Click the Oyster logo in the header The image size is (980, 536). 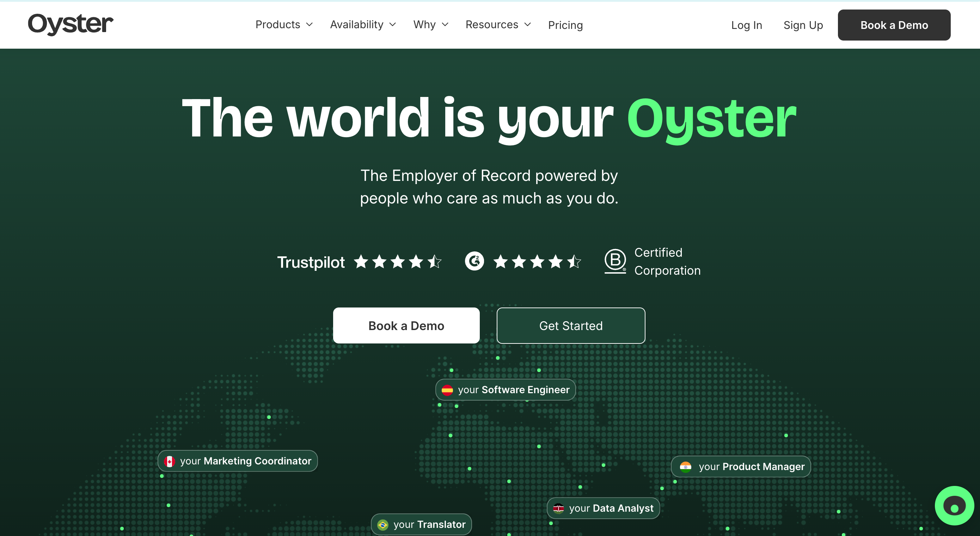tap(71, 24)
